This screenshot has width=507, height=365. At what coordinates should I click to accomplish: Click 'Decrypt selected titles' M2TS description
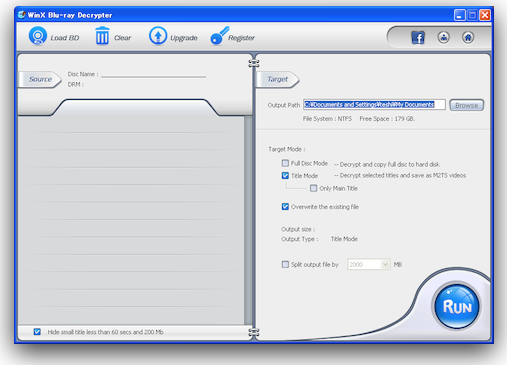pos(400,175)
